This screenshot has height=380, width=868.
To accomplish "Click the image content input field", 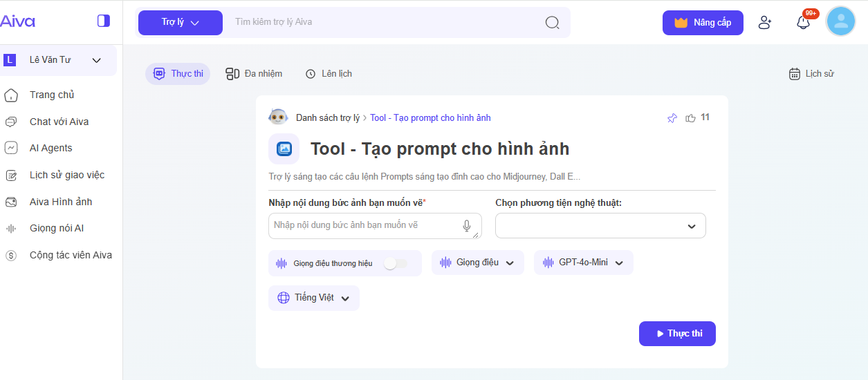I will pyautogui.click(x=365, y=226).
